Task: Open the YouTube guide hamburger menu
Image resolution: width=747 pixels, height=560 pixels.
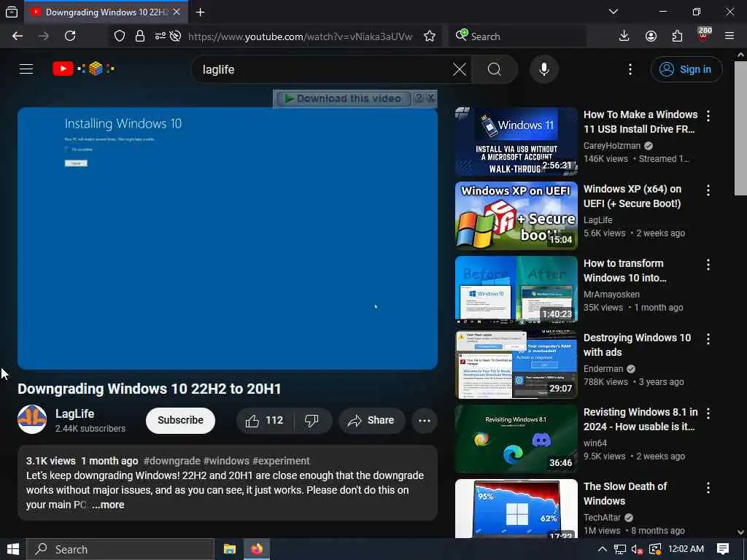Action: coord(26,69)
